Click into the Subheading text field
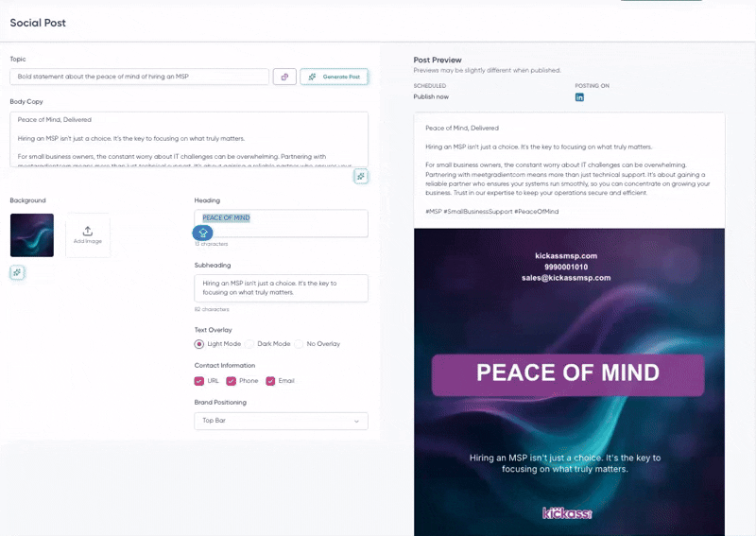Screen dimensions: 756x536 (281, 287)
